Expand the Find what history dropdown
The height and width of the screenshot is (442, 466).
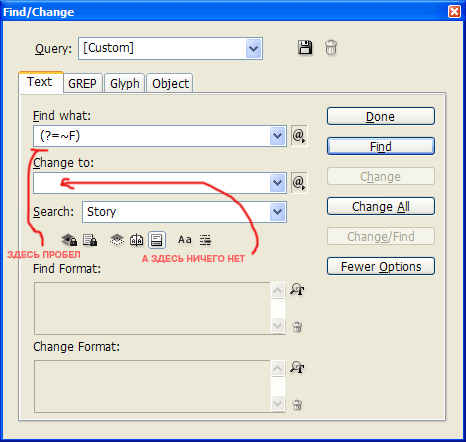click(278, 136)
